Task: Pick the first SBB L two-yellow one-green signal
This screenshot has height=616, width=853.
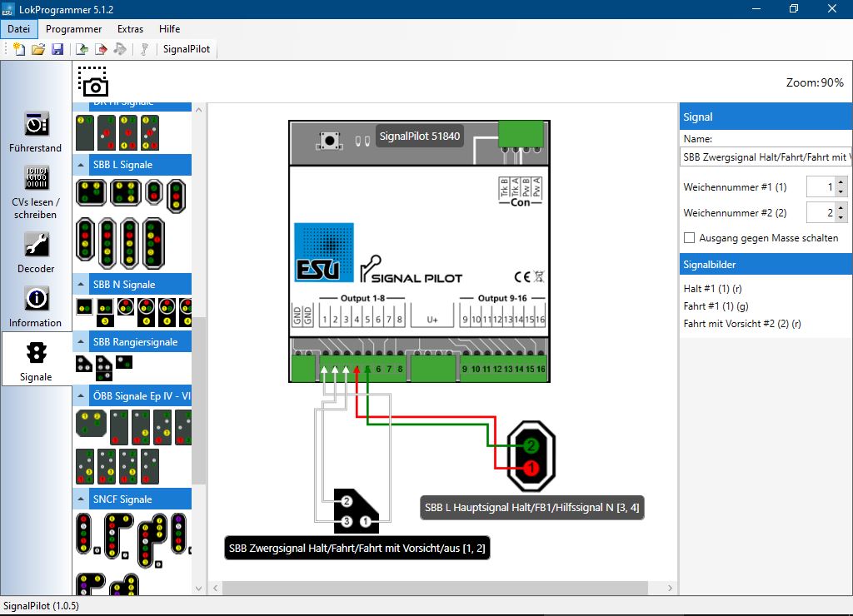Action: [91, 193]
